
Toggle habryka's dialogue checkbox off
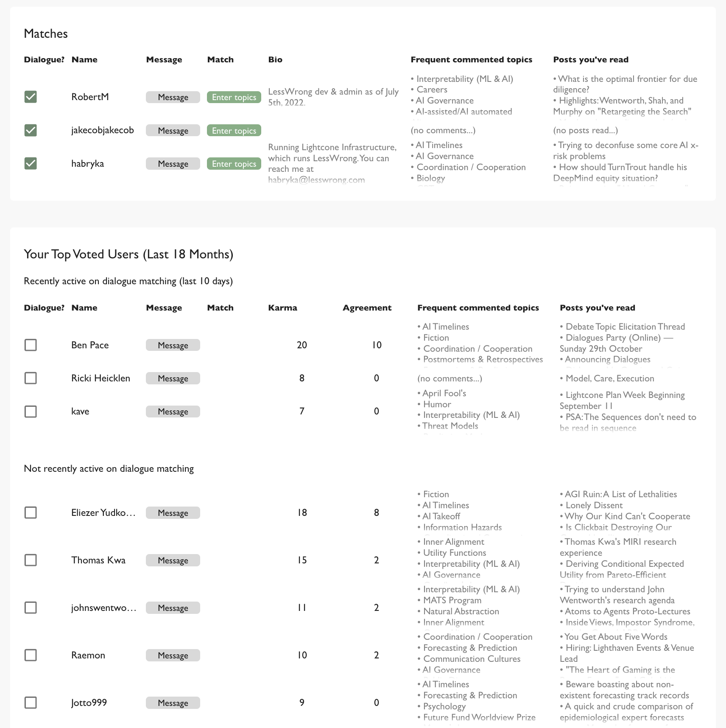pyautogui.click(x=30, y=163)
